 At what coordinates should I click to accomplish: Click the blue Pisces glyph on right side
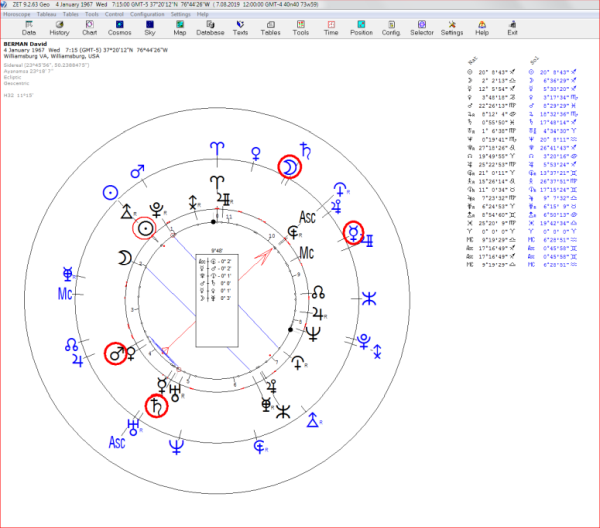coord(369,298)
